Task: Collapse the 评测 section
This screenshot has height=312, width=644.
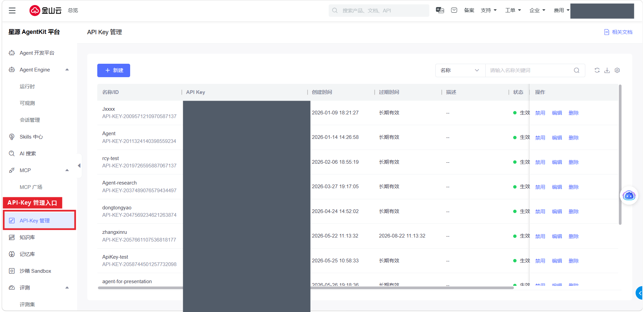Action: (x=67, y=288)
